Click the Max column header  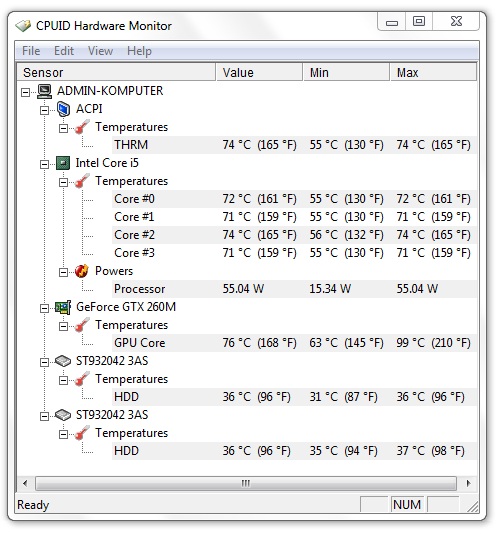tap(433, 73)
